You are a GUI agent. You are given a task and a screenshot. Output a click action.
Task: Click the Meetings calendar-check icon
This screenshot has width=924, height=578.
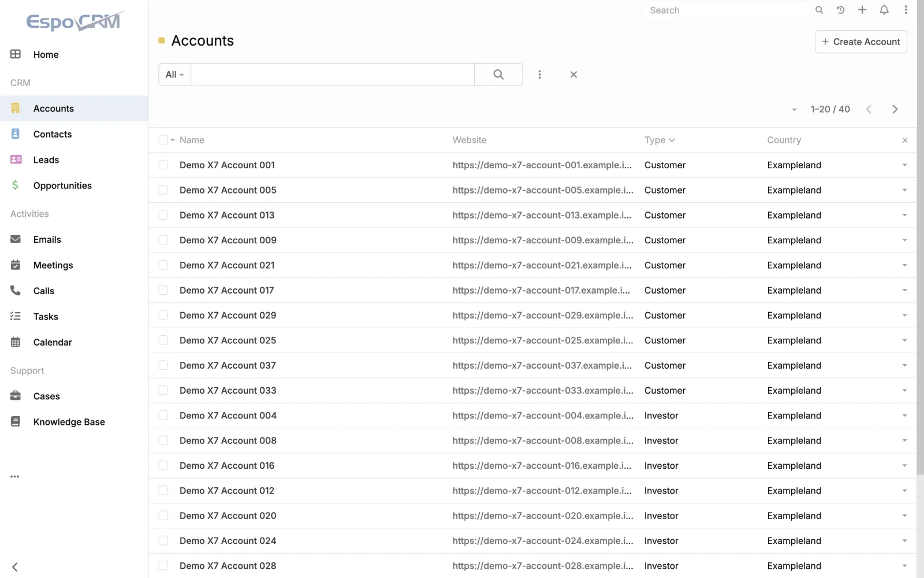(x=16, y=265)
